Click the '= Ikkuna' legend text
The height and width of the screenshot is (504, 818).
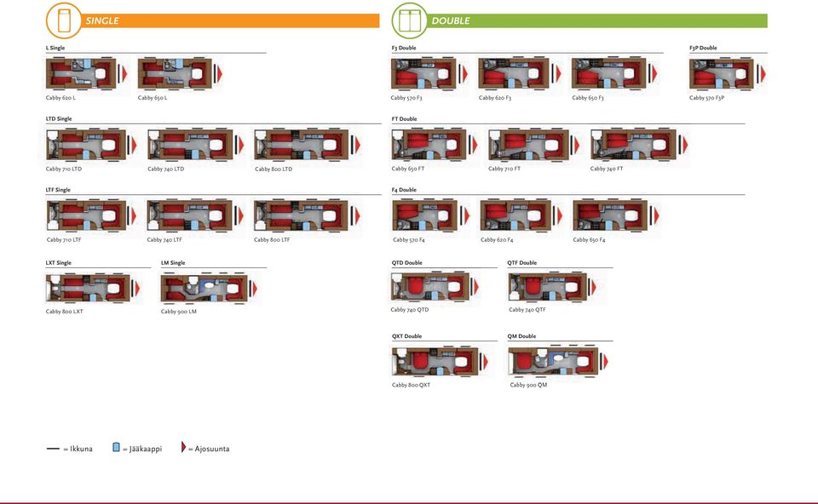click(x=78, y=449)
